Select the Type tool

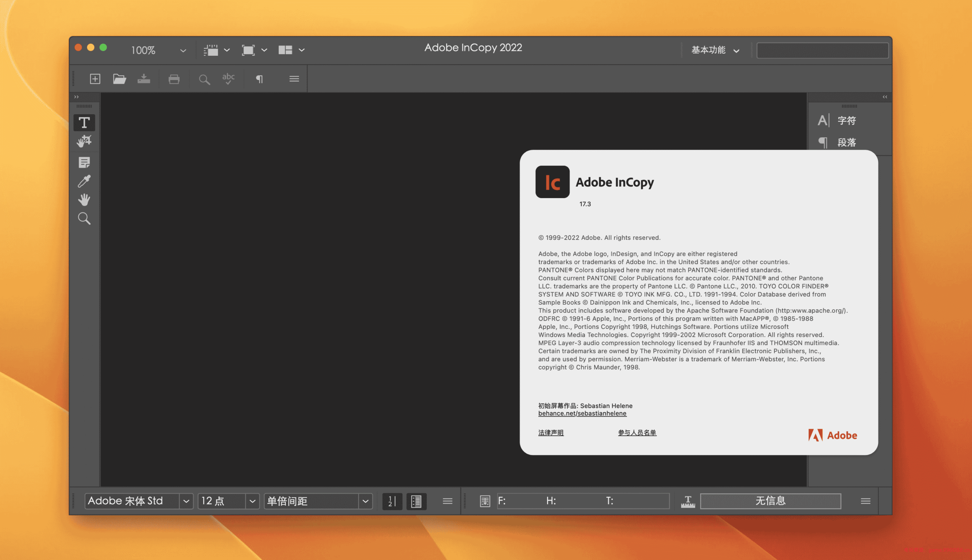coord(84,122)
